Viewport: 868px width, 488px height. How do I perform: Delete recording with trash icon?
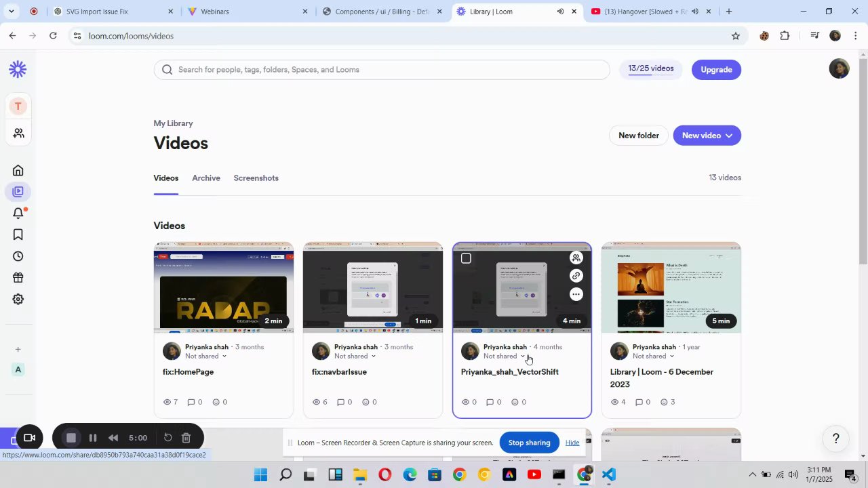tap(186, 438)
